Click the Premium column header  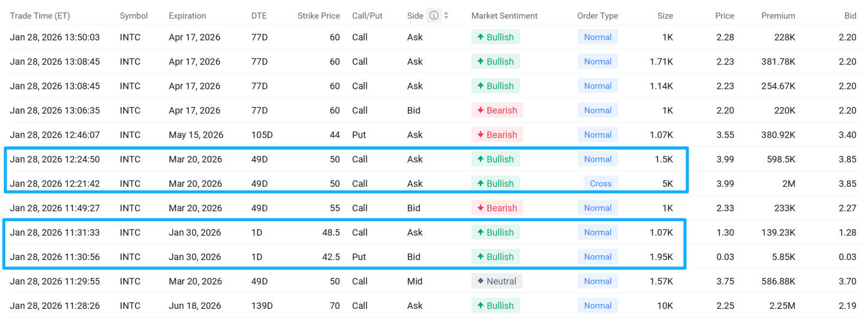[x=778, y=16]
